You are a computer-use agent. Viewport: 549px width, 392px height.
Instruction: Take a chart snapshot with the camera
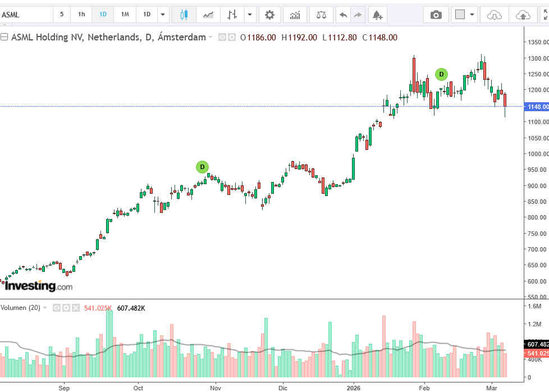click(x=436, y=15)
